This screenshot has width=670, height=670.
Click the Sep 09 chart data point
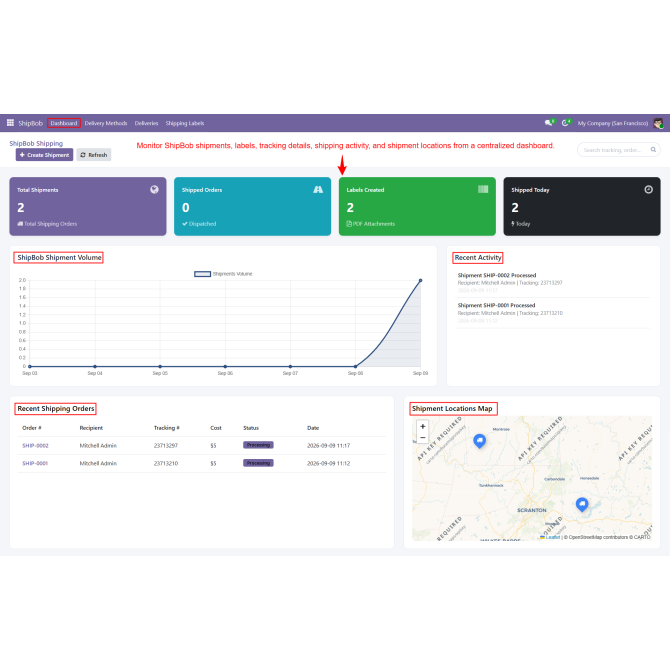click(420, 280)
